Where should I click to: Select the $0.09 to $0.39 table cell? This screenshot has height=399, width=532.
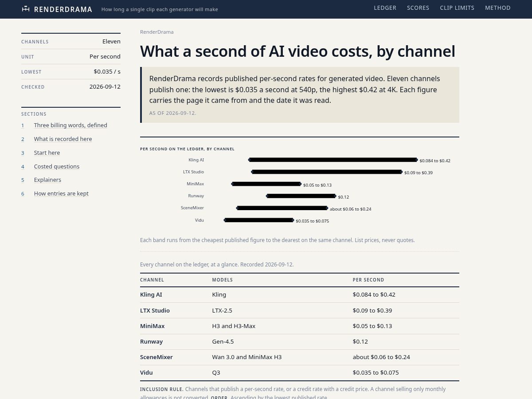tap(372, 310)
